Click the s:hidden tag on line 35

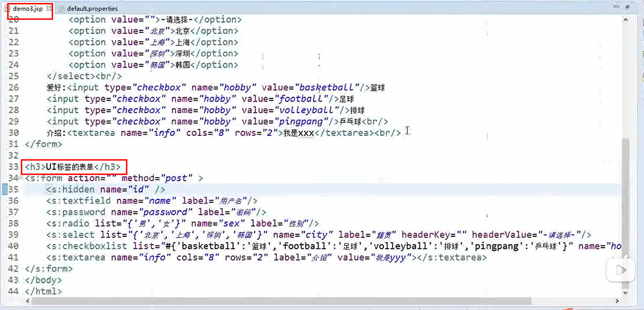70,190
